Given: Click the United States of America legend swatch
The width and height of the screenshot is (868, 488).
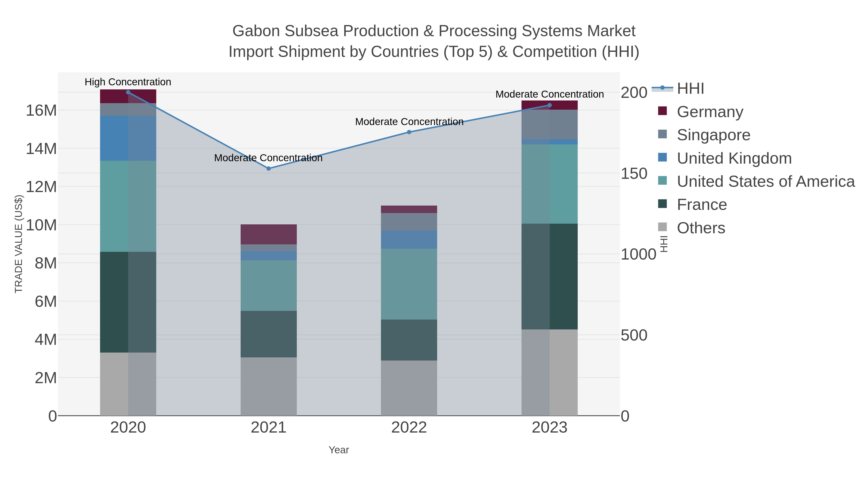Looking at the screenshot, I should tap(663, 181).
